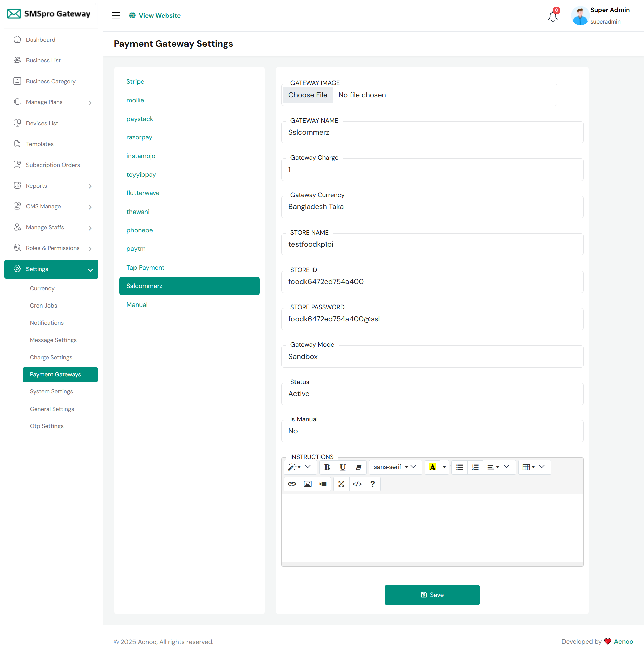
Task: Click the insert video icon
Action: pos(323,484)
